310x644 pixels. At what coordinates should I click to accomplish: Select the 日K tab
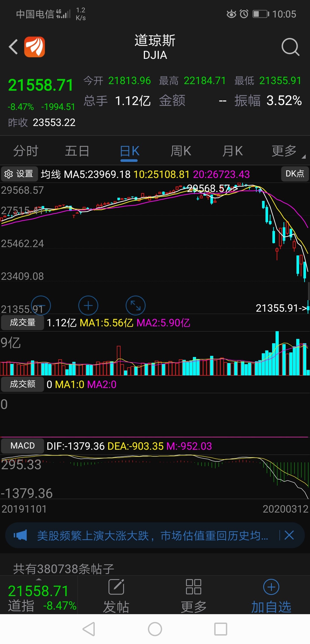[129, 151]
